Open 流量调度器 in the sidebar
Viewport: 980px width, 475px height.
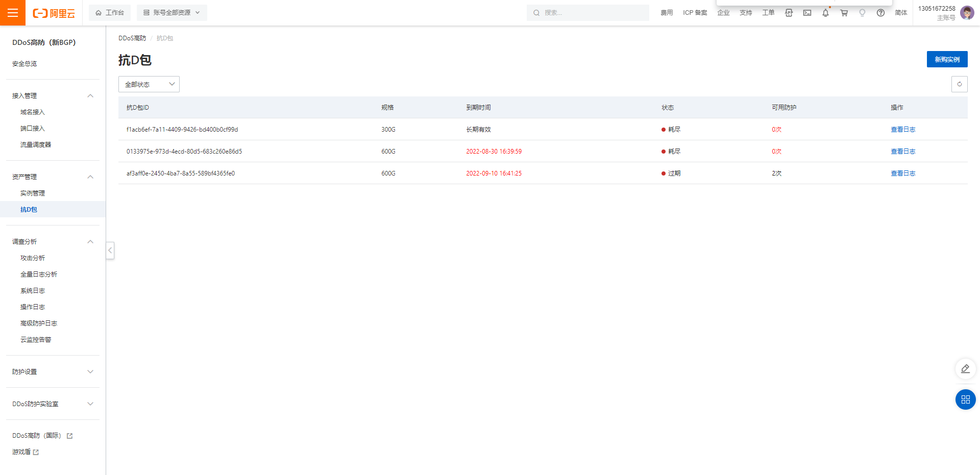click(x=36, y=145)
